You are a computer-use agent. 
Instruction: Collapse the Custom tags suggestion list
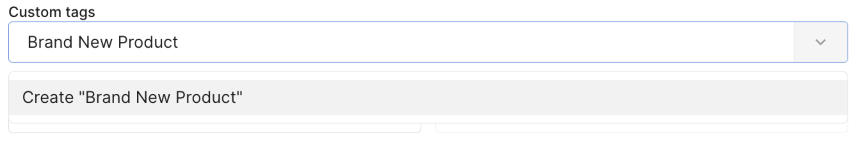tap(820, 42)
